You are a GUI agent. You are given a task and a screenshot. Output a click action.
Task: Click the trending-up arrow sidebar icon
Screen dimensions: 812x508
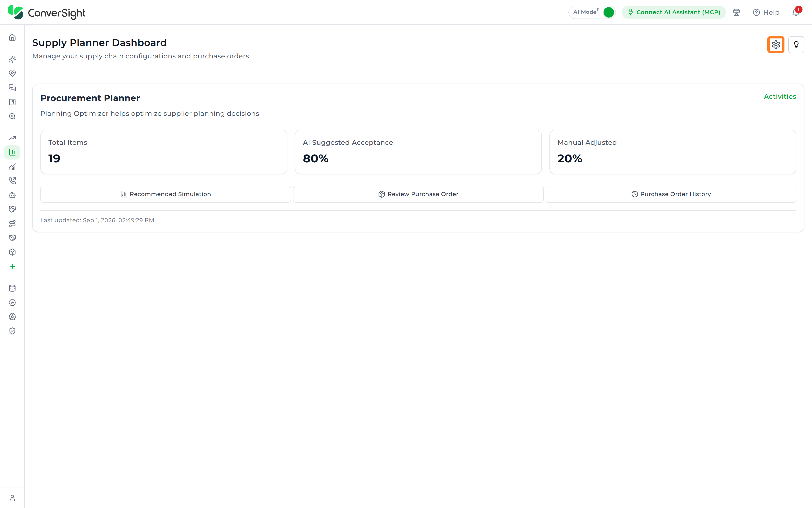point(12,138)
